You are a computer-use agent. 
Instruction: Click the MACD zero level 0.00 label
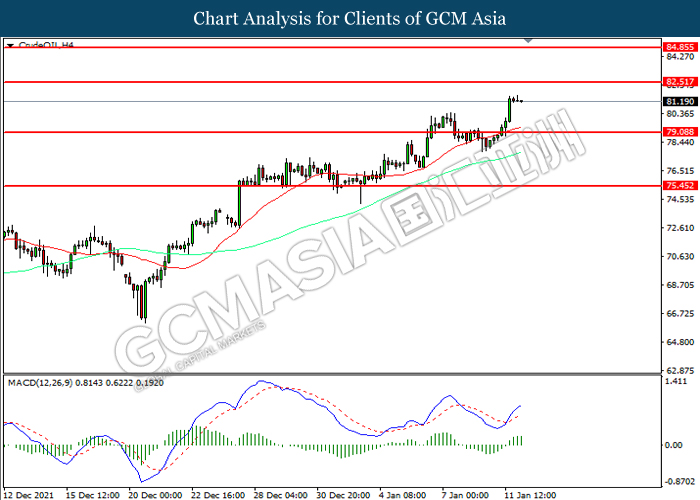point(674,445)
